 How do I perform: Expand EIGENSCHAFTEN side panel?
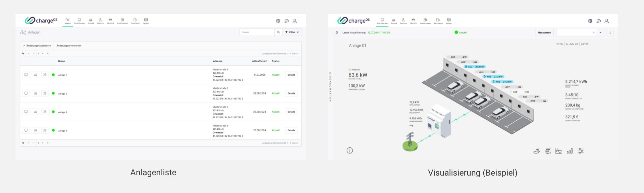330,86
